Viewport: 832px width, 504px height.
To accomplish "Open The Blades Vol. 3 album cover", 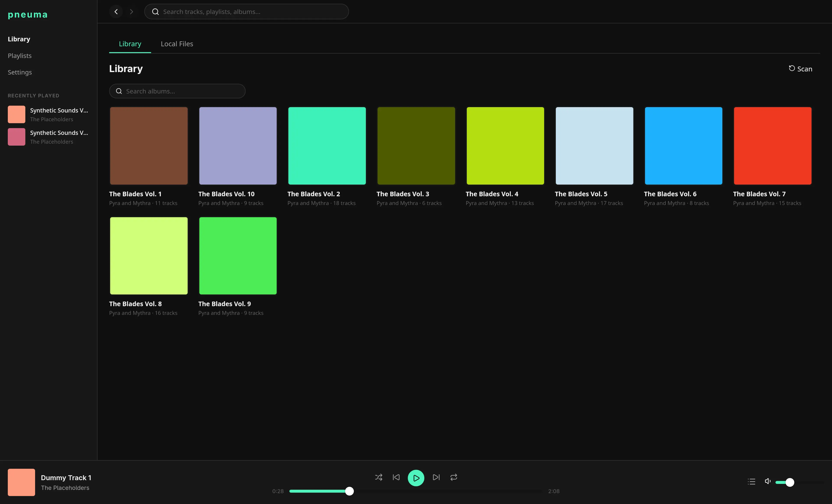I will point(416,146).
